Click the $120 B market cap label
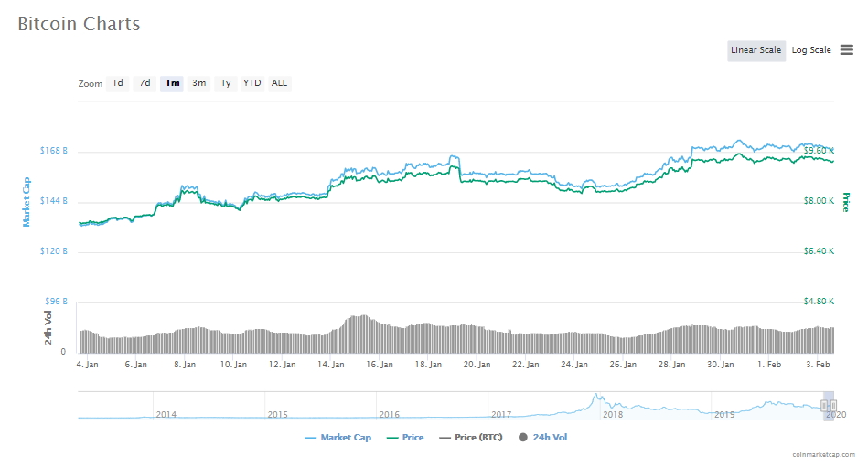The height and width of the screenshot is (467, 868). click(x=54, y=251)
